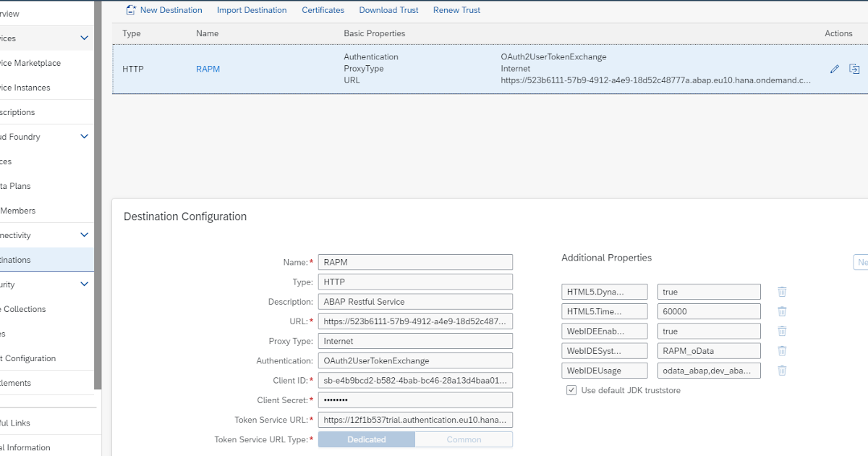Delete the HTML5.Dyna property via trash icon

pos(781,291)
